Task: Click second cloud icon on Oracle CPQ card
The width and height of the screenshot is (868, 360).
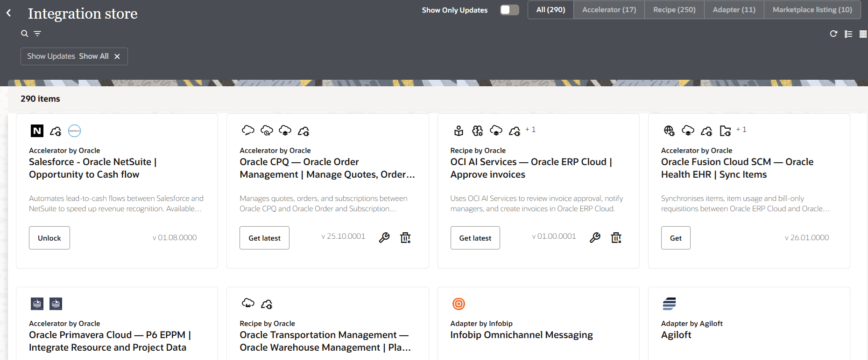Action: 267,131
